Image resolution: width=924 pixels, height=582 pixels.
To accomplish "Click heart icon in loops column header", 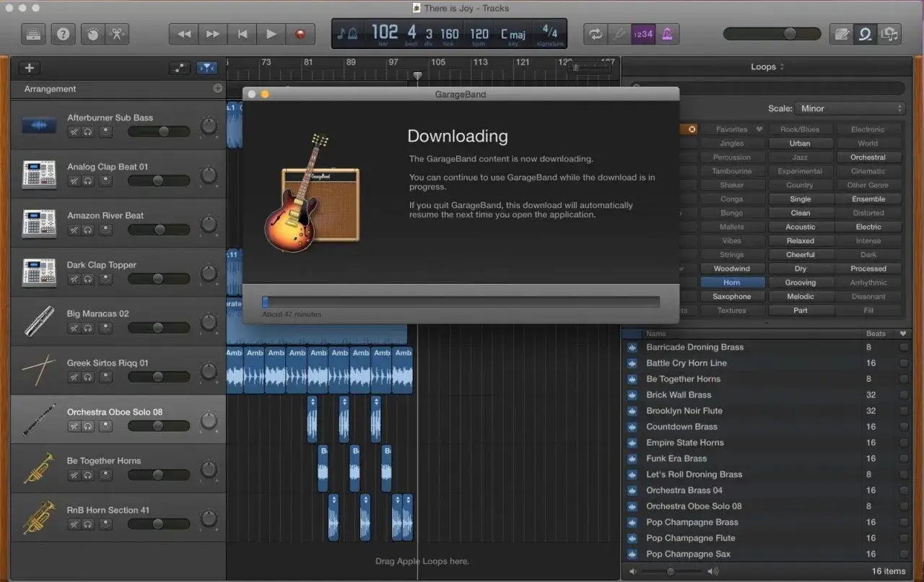I will pos(902,334).
